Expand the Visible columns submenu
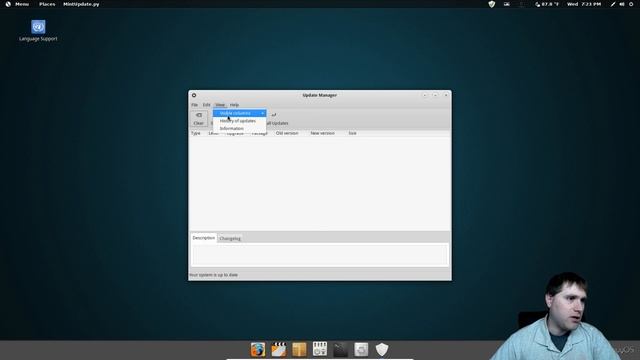Image resolution: width=640 pixels, height=360 pixels. tap(240, 113)
